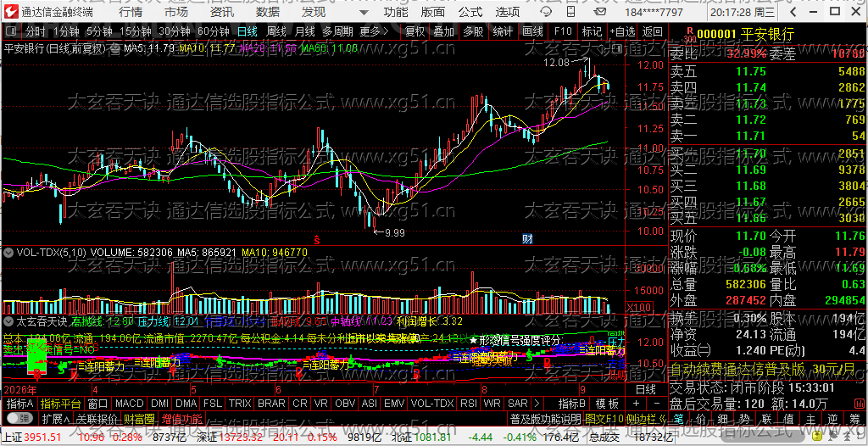The width and height of the screenshot is (868, 446).
Task: Select the 5分钟 period
Action: (99, 31)
